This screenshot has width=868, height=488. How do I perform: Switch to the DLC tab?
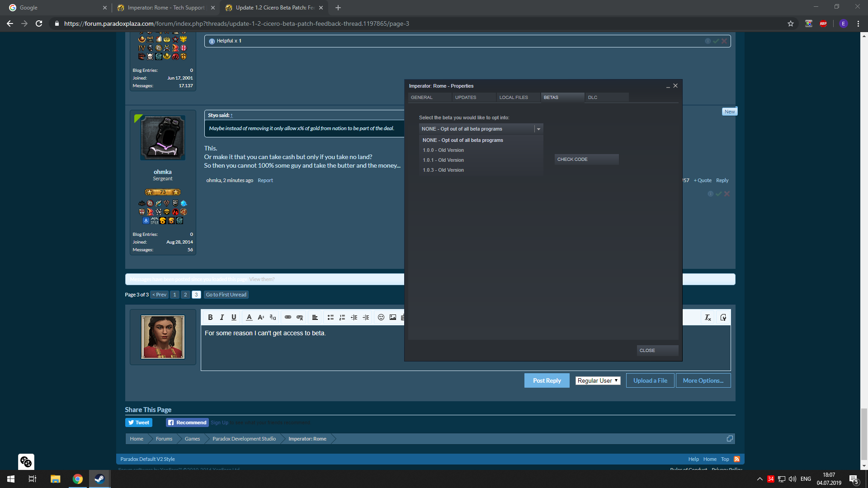click(593, 97)
